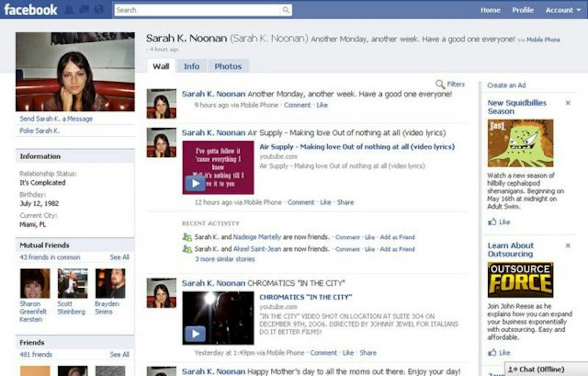
Task: Switch to the Photos tab
Action: pos(228,66)
